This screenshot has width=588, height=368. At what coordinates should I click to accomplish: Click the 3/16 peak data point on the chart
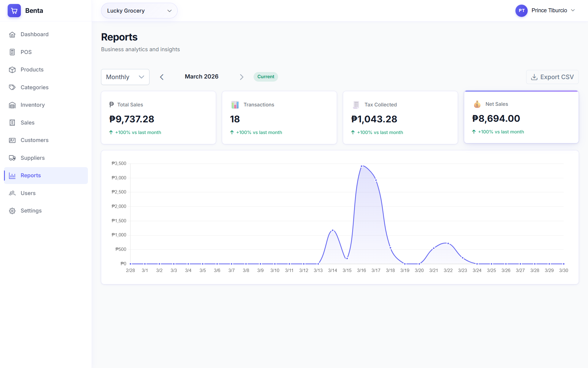tap(362, 166)
